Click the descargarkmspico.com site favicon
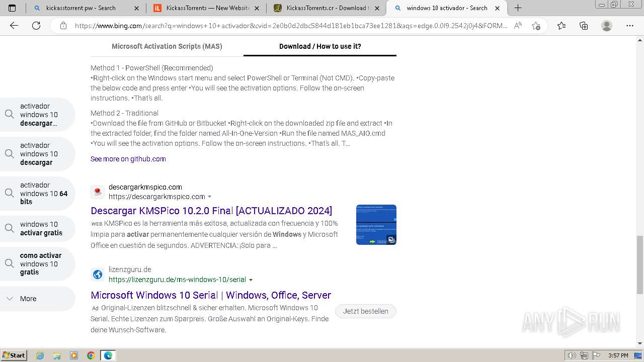Image resolution: width=644 pixels, height=362 pixels. [98, 192]
